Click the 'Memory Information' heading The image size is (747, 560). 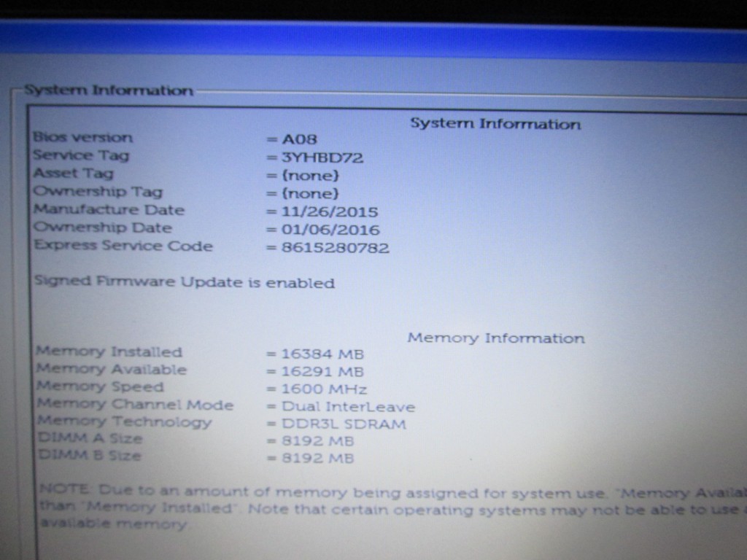click(x=496, y=338)
